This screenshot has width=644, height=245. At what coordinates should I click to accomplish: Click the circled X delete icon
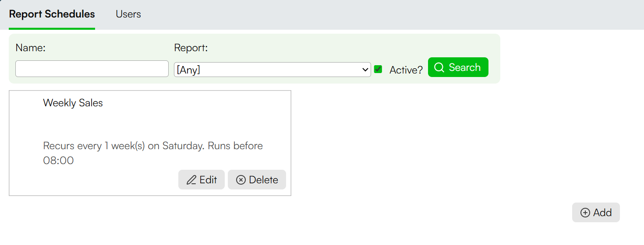[x=241, y=180]
